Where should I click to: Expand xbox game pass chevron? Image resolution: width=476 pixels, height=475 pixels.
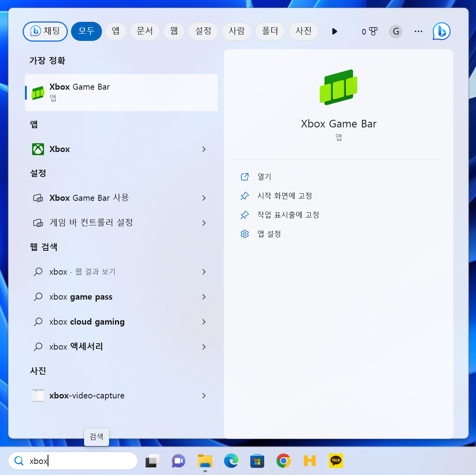tap(204, 297)
